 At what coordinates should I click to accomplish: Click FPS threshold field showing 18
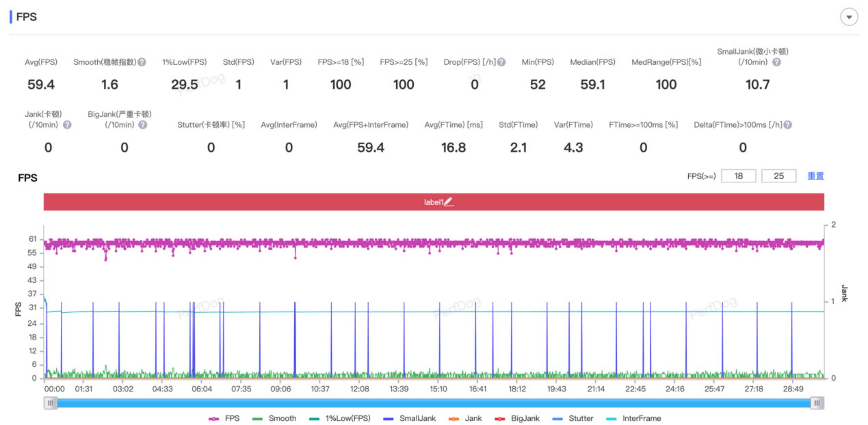tap(738, 176)
